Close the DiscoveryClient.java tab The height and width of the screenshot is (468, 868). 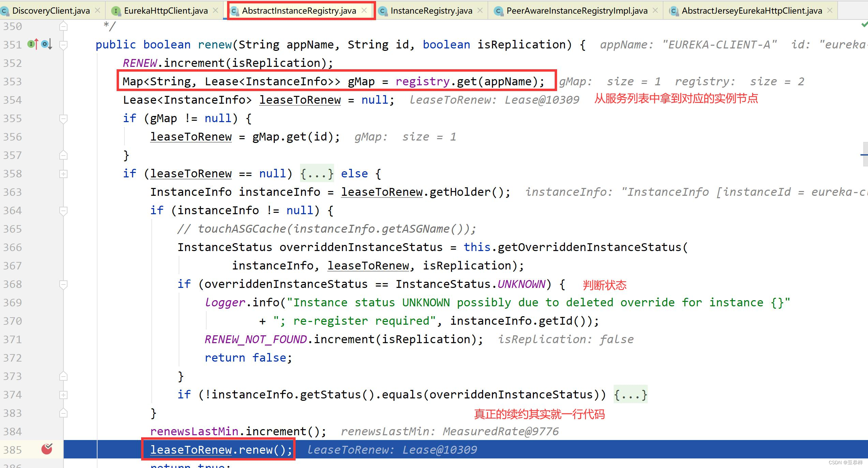pyautogui.click(x=98, y=11)
